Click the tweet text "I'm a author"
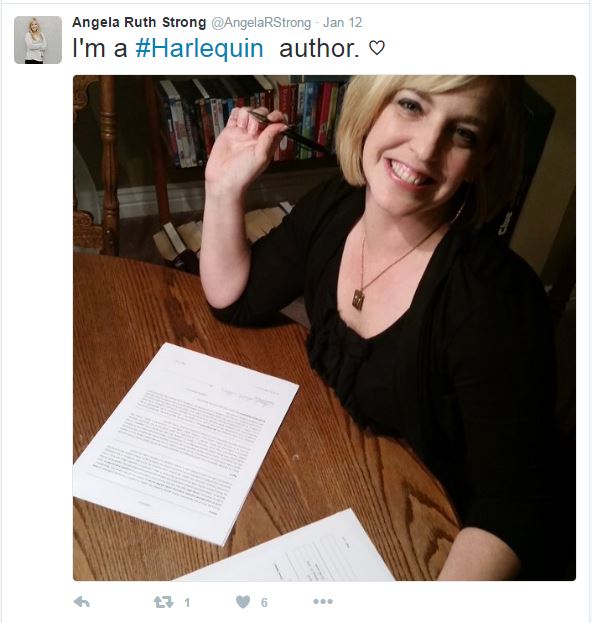The width and height of the screenshot is (592, 623). [x=216, y=48]
